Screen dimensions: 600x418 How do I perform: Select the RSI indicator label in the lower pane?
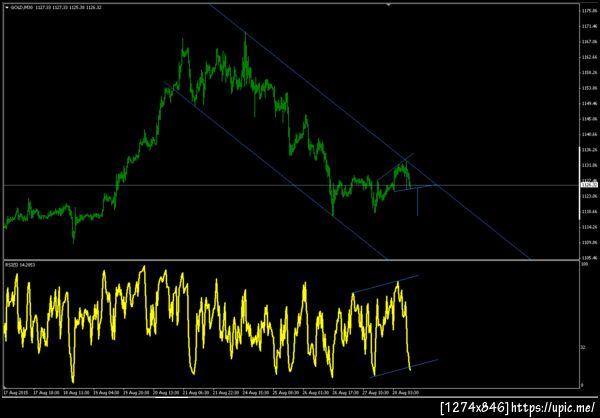click(x=18, y=265)
